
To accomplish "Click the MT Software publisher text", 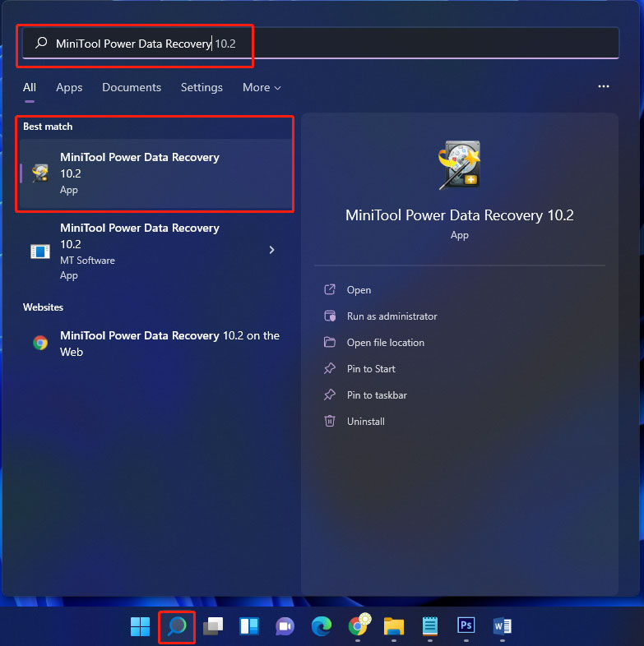I will [87, 261].
